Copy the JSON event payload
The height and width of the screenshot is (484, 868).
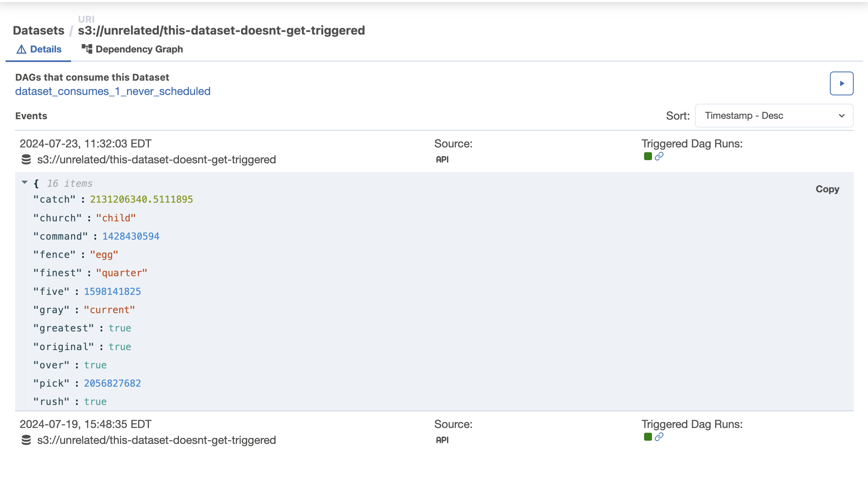(827, 189)
